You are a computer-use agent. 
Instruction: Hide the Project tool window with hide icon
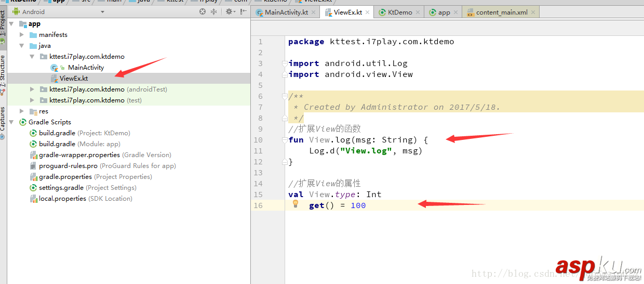(242, 11)
